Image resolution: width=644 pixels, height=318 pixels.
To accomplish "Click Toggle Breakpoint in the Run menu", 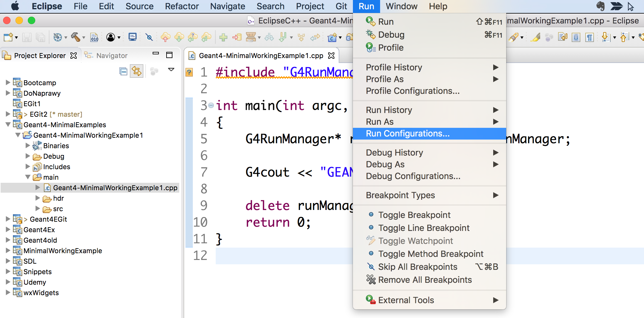I will point(414,215).
